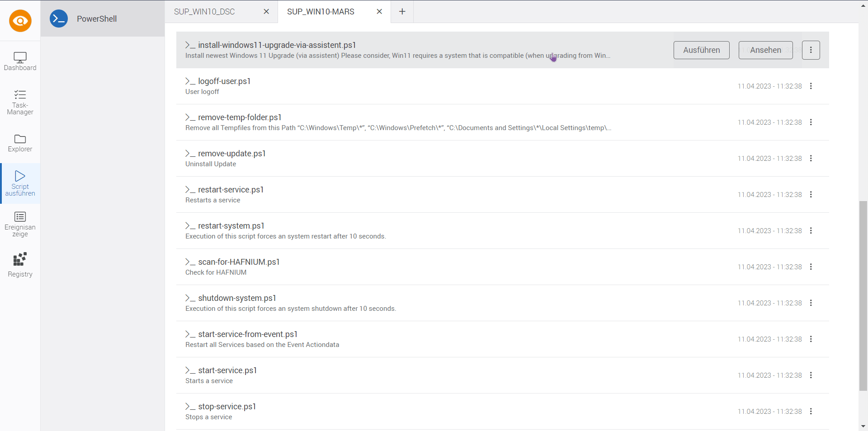Open the more options menu for install-windows11-upgrade script
The width and height of the screenshot is (868, 431).
pyautogui.click(x=811, y=50)
